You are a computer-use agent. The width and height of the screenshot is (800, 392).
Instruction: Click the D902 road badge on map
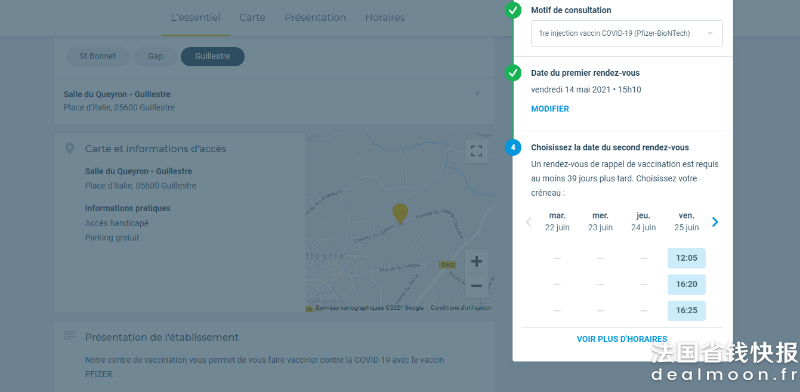(x=447, y=265)
